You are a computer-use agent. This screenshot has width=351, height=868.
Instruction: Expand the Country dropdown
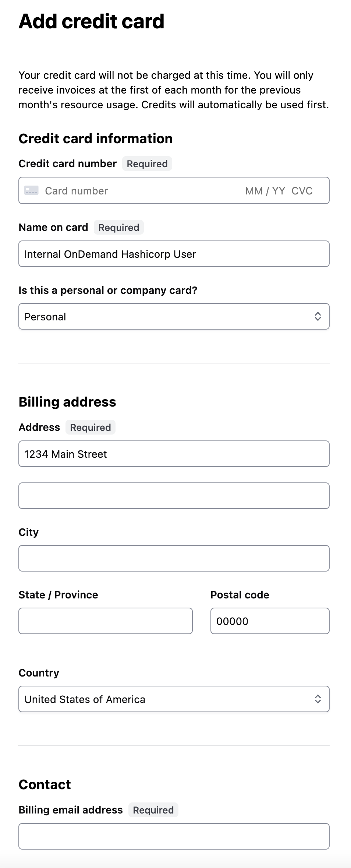(x=174, y=699)
